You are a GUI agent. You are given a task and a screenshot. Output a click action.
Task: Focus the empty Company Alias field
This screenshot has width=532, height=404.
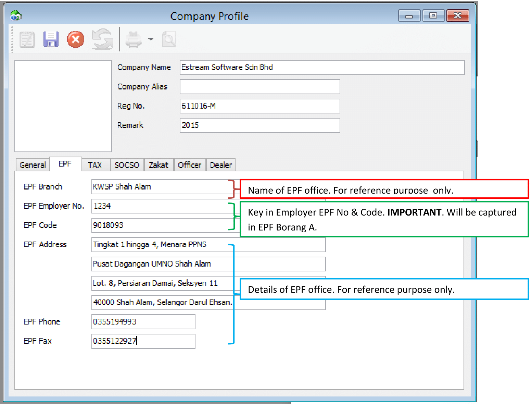(259, 87)
